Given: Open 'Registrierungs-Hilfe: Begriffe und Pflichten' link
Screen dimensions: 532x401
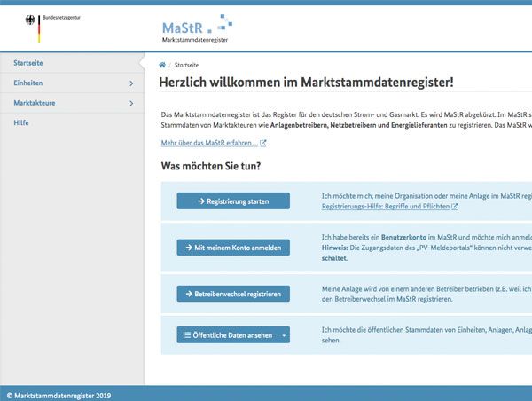Looking at the screenshot, I should pos(386,207).
